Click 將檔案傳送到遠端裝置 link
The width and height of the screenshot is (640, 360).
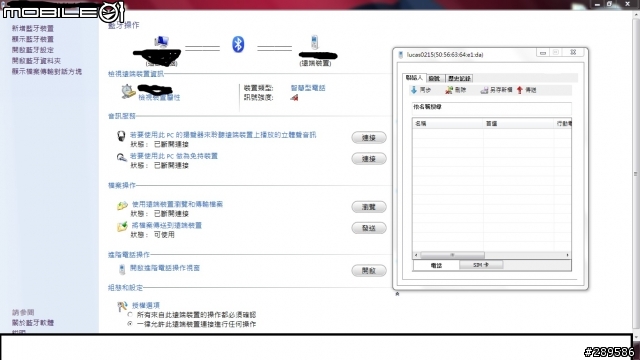[x=167, y=225]
